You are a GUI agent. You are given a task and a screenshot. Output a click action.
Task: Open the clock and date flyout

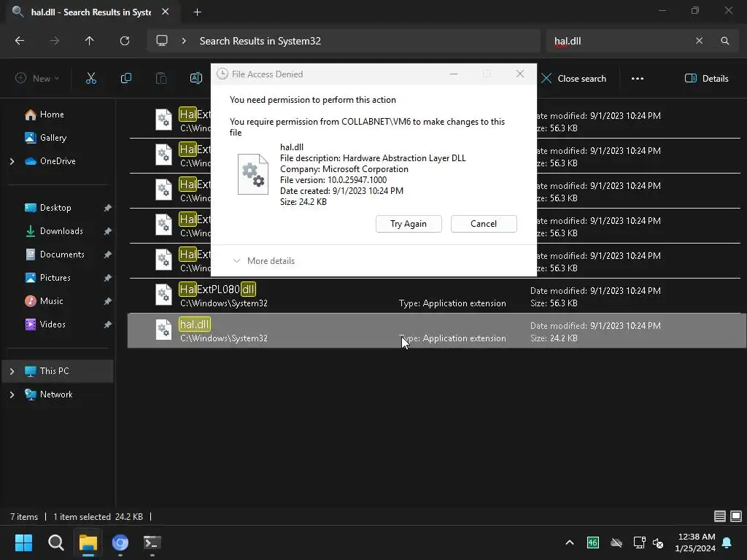coord(695,542)
